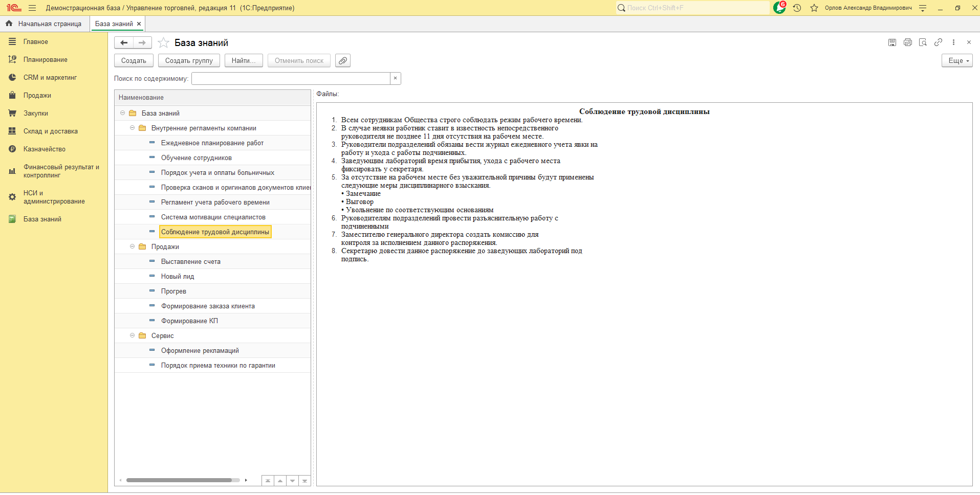Click the print preview icon
Screen dimensions: 980x495
[923, 42]
